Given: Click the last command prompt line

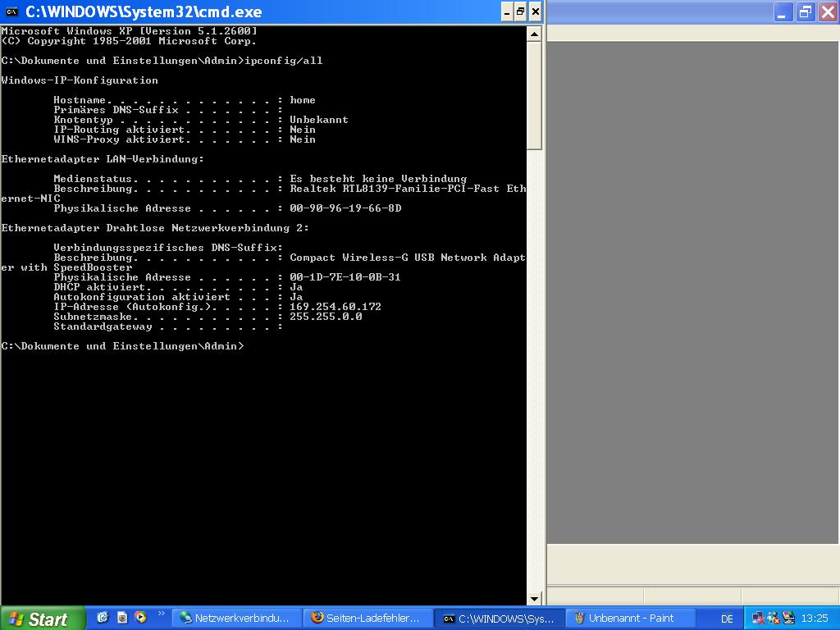Looking at the screenshot, I should click(x=123, y=346).
